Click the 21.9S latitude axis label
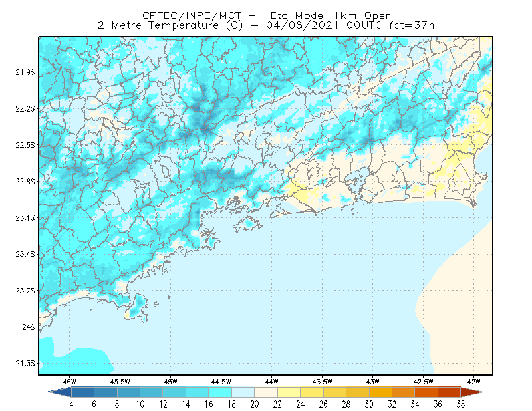Image resolution: width=532 pixels, height=411 pixels. click(x=25, y=72)
